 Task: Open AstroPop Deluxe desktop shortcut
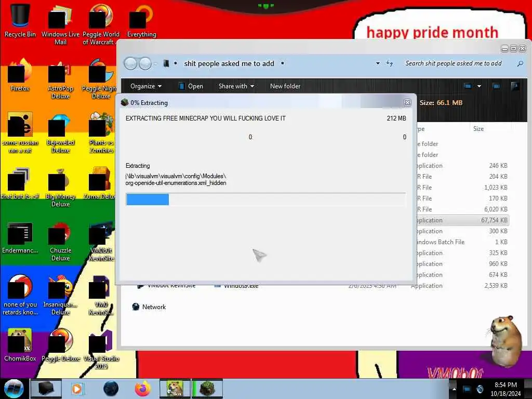tap(60, 79)
